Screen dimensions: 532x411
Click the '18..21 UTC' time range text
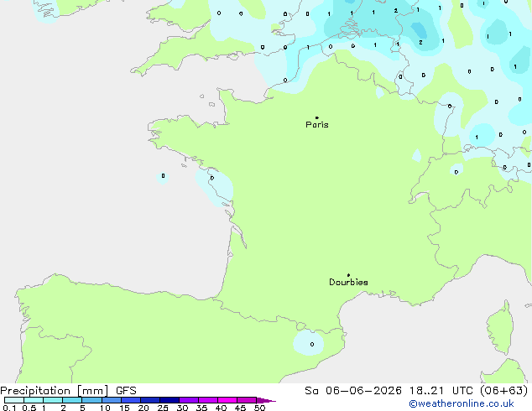click(x=441, y=391)
